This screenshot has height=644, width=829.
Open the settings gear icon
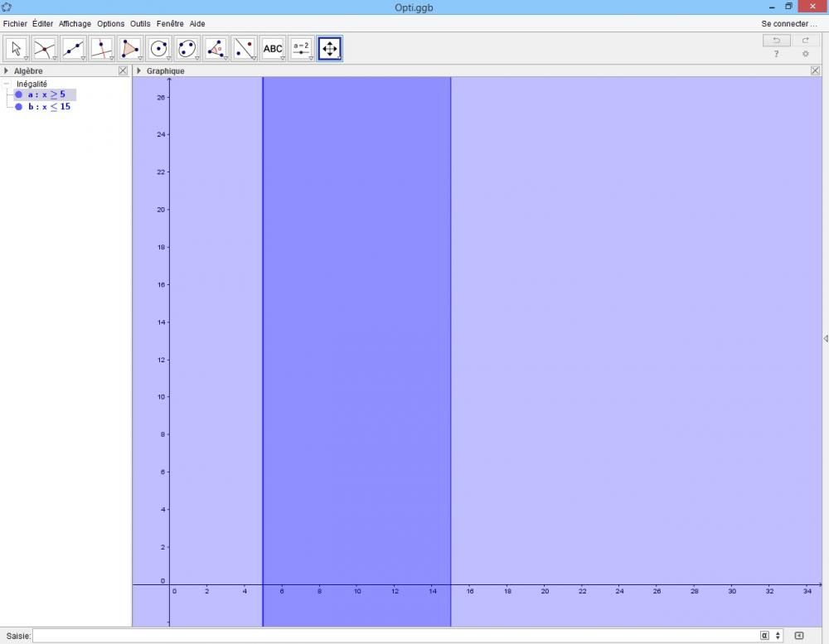click(x=805, y=54)
